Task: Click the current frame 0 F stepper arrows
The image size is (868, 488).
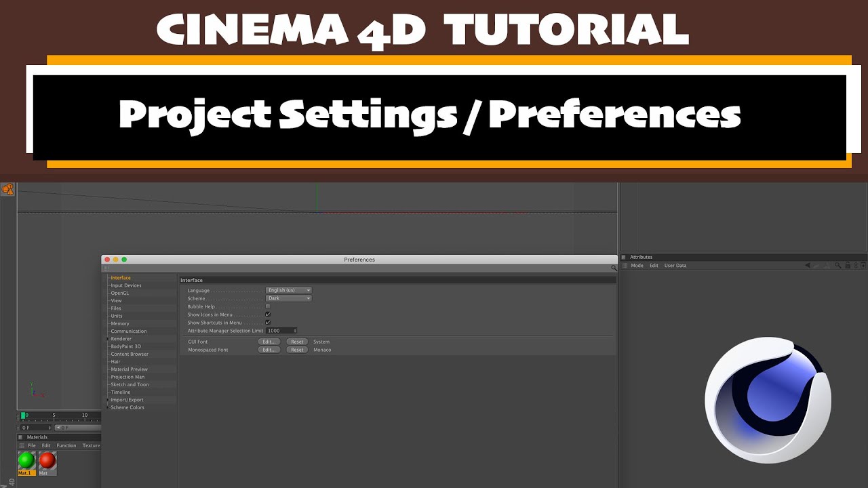Action: point(50,428)
